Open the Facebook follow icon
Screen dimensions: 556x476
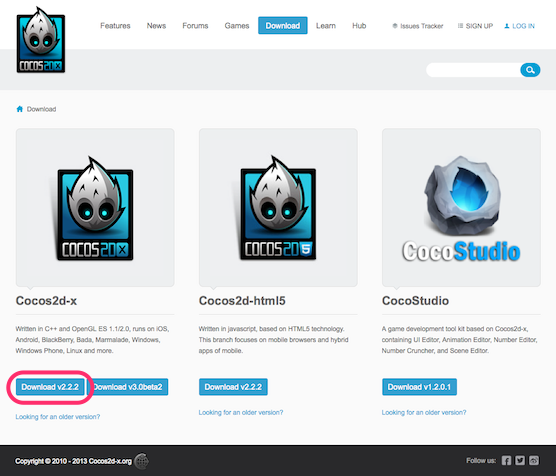point(506,460)
